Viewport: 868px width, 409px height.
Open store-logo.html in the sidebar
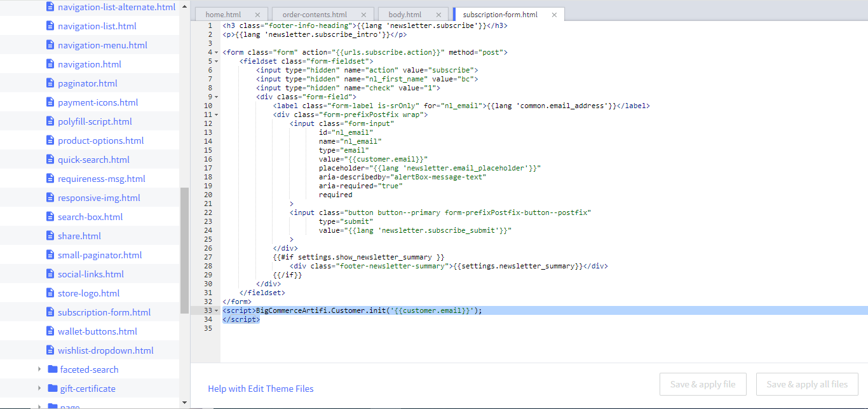[x=88, y=293]
